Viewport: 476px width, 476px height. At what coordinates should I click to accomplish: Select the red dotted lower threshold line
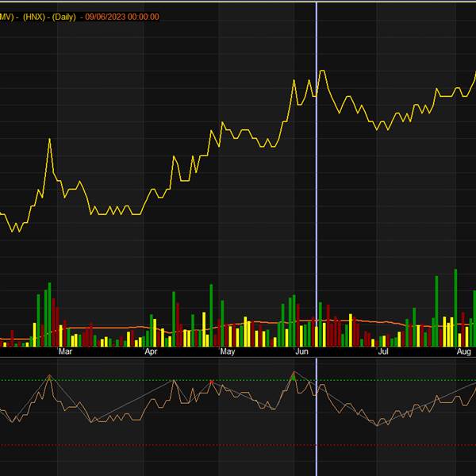(238, 445)
